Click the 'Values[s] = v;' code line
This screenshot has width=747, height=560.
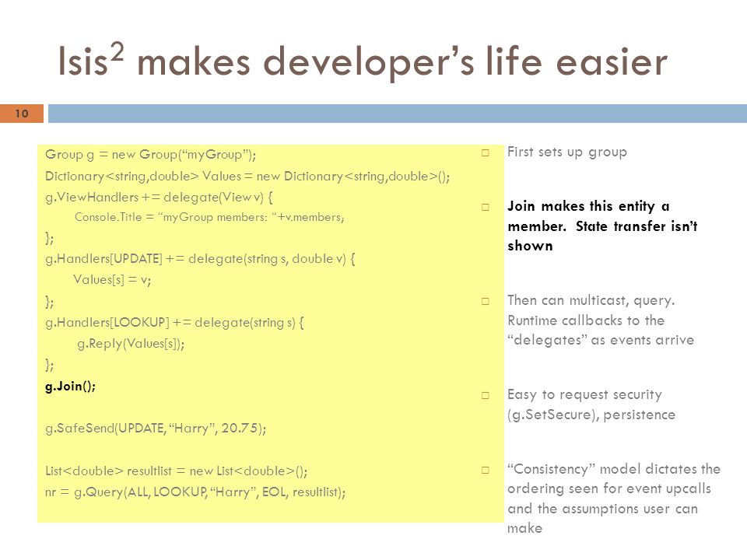[x=112, y=280]
